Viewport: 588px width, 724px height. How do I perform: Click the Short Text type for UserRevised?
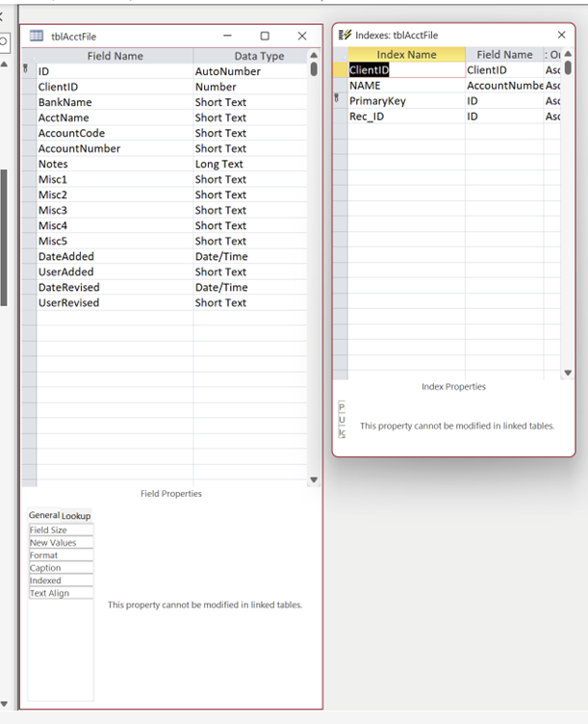click(x=250, y=303)
